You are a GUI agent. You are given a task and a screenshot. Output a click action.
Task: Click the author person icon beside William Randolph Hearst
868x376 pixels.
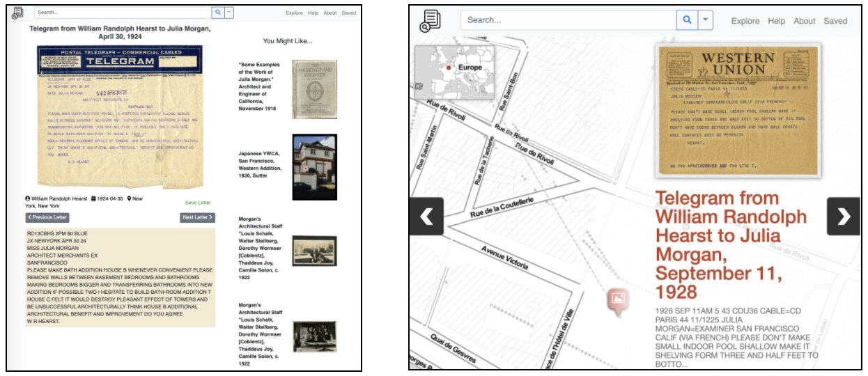pyautogui.click(x=28, y=199)
